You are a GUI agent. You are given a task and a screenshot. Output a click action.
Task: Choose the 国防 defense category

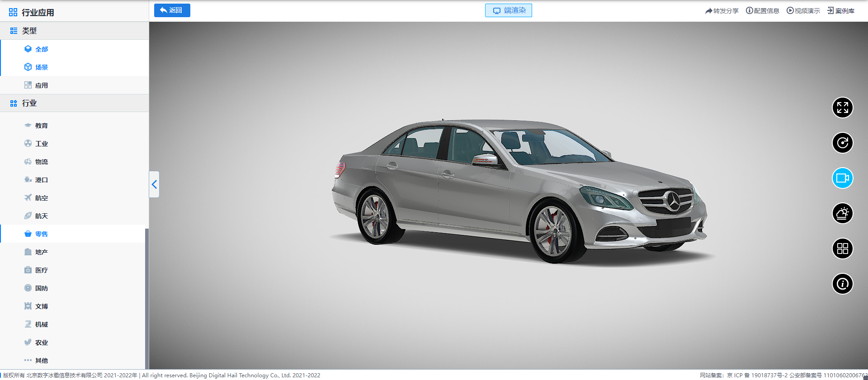point(72,288)
